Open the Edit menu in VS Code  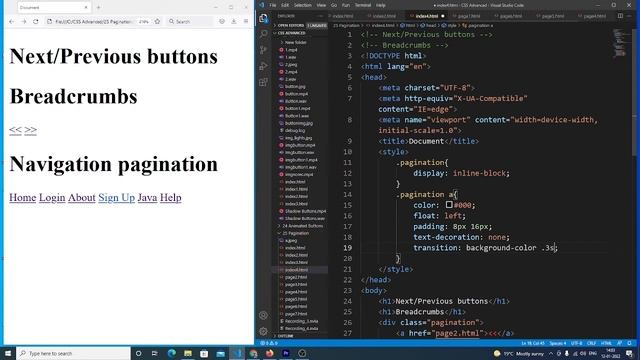(x=285, y=5)
